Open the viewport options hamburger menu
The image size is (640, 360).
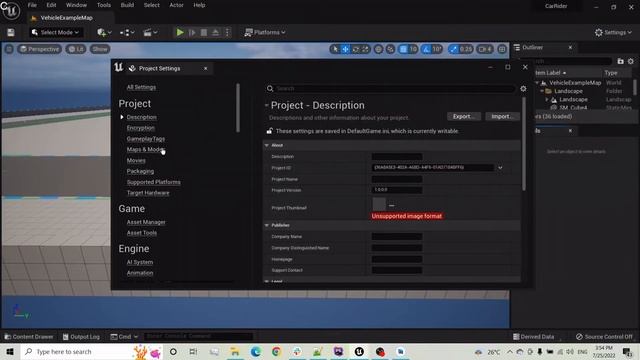click(x=9, y=49)
